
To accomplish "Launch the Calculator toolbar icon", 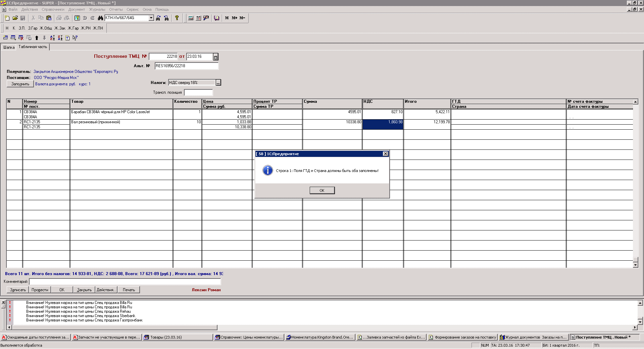I will tap(191, 18).
